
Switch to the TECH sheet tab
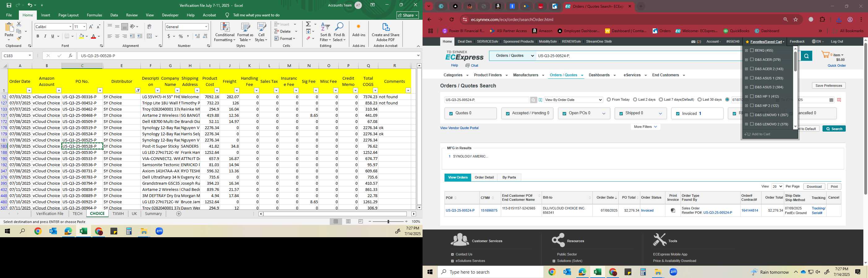pyautogui.click(x=77, y=214)
